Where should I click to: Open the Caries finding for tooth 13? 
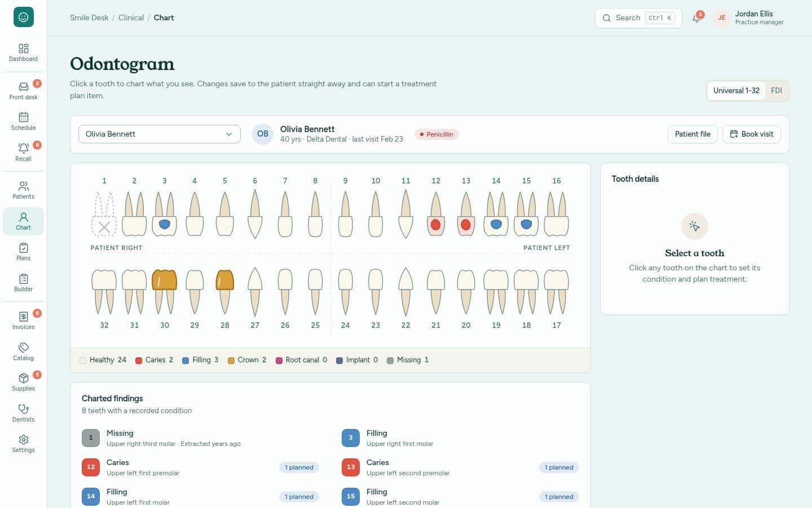click(460, 467)
